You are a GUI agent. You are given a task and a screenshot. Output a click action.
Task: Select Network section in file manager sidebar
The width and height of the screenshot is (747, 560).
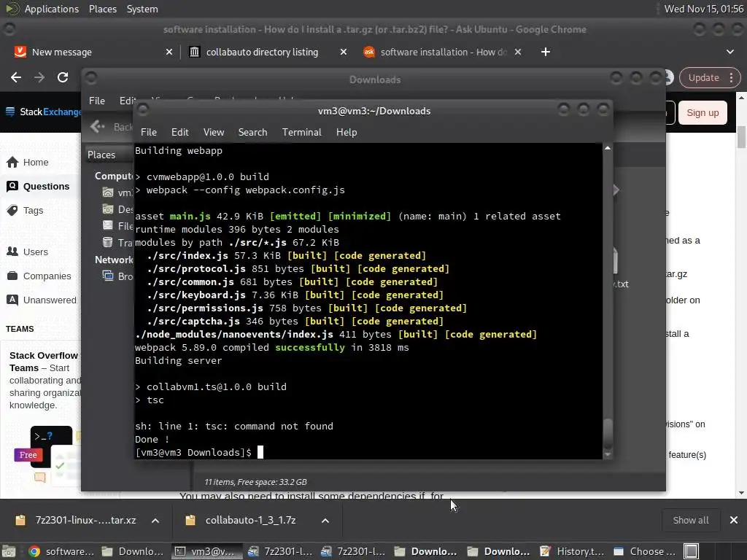[x=114, y=260]
